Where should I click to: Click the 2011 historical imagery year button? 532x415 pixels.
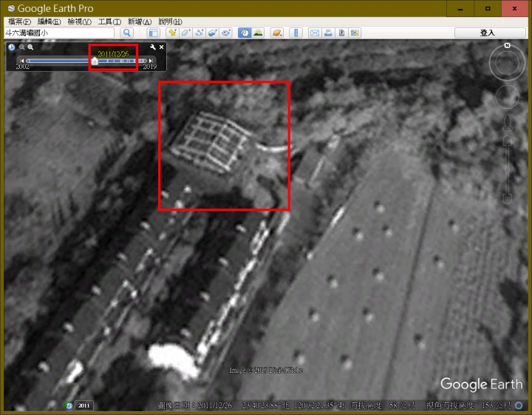[83, 405]
